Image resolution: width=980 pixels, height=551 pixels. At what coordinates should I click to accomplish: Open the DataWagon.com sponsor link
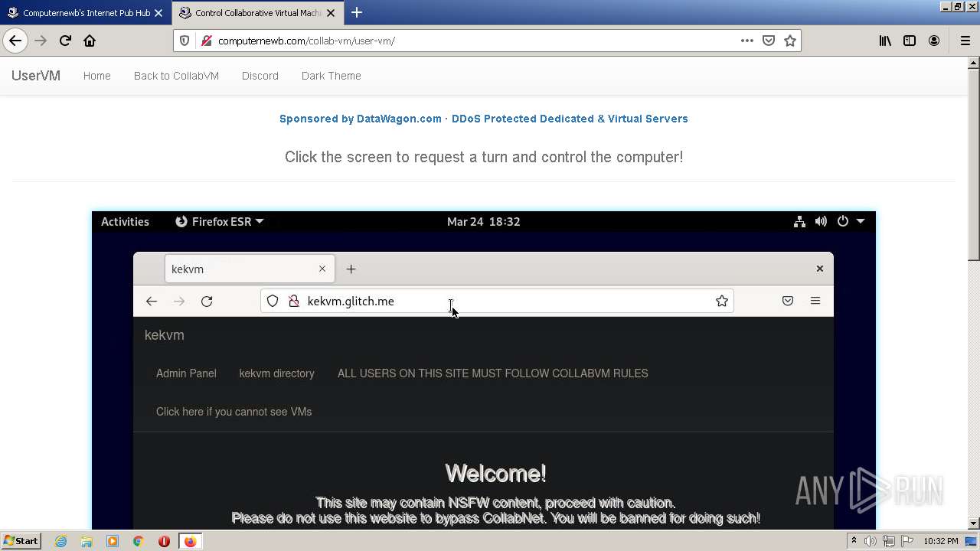(x=484, y=119)
